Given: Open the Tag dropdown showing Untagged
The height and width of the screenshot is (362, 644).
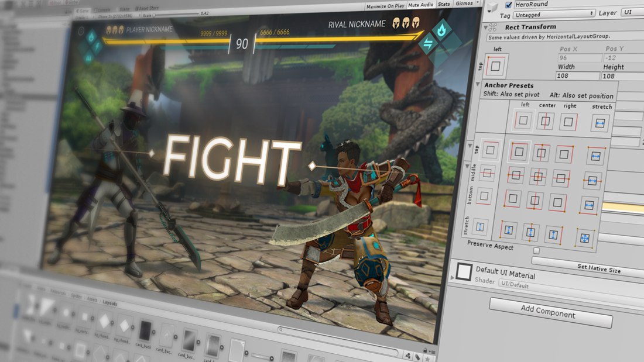Looking at the screenshot, I should click(554, 15).
